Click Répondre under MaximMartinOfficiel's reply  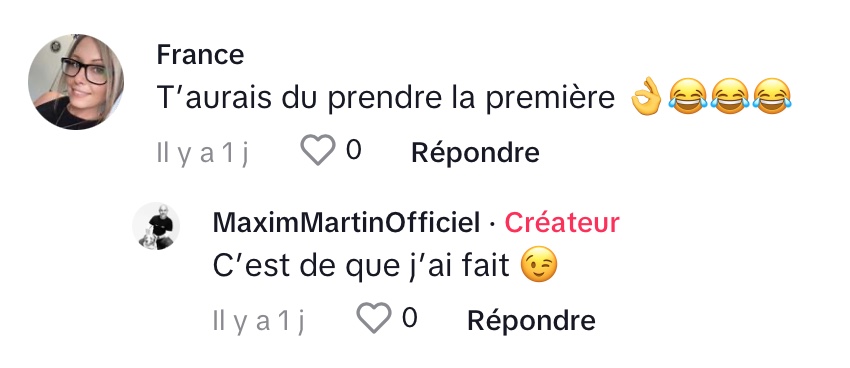pyautogui.click(x=531, y=320)
